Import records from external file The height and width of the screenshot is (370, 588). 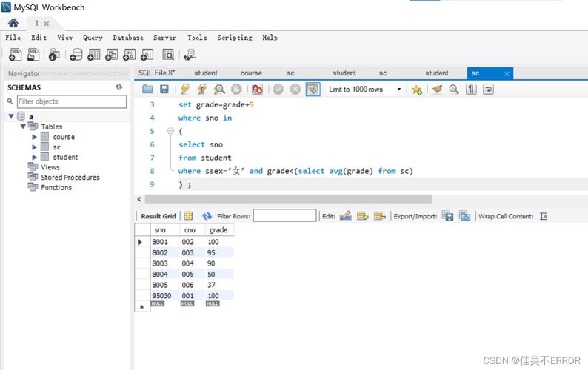click(x=464, y=216)
